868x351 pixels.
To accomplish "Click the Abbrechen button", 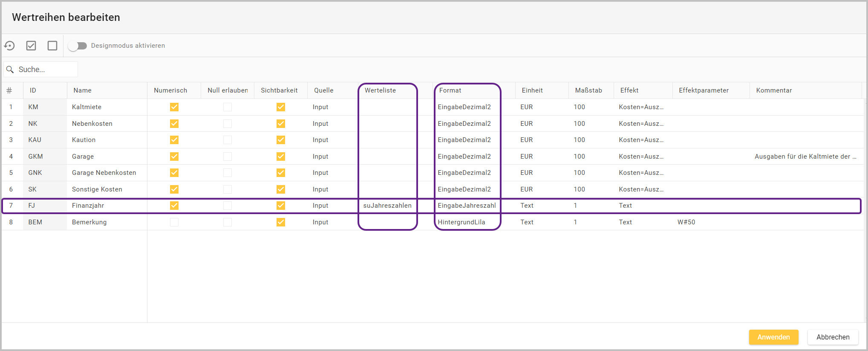I will 833,337.
